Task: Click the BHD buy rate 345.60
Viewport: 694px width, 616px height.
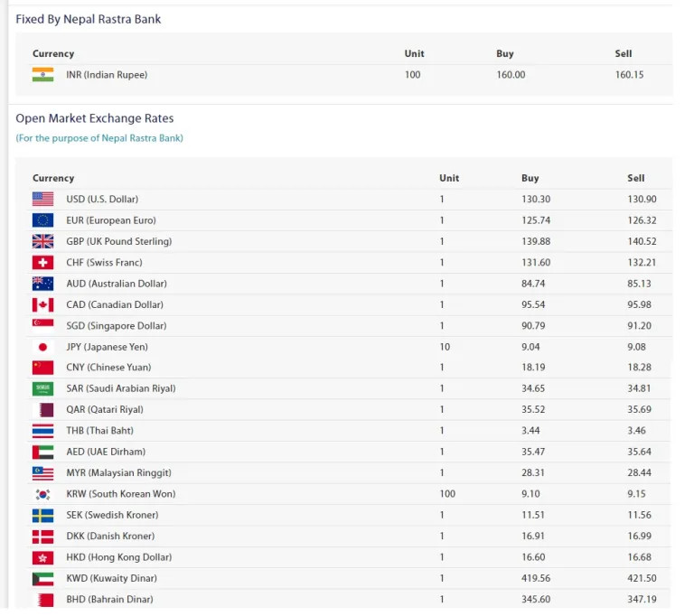Action: (536, 600)
